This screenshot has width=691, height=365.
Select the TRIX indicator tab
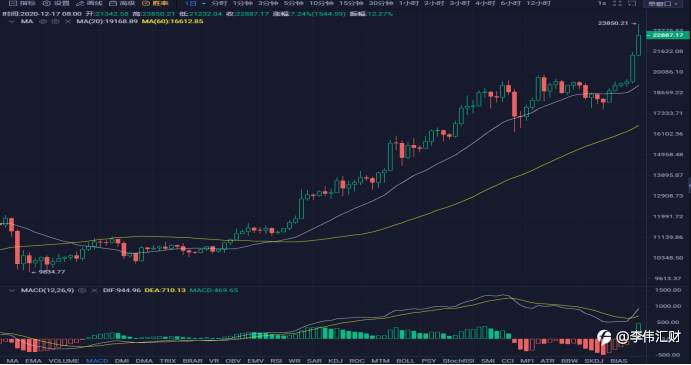pyautogui.click(x=167, y=361)
